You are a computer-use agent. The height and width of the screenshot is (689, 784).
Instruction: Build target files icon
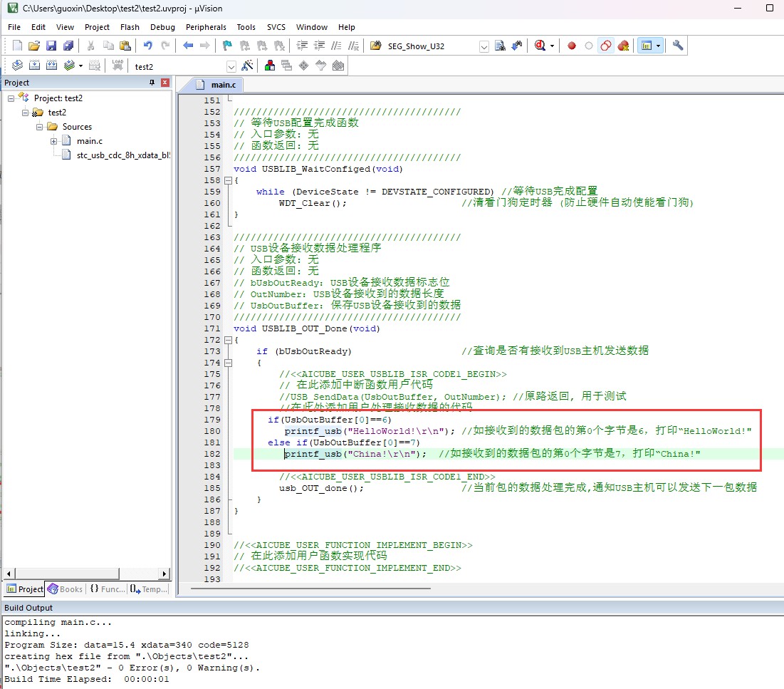34,66
